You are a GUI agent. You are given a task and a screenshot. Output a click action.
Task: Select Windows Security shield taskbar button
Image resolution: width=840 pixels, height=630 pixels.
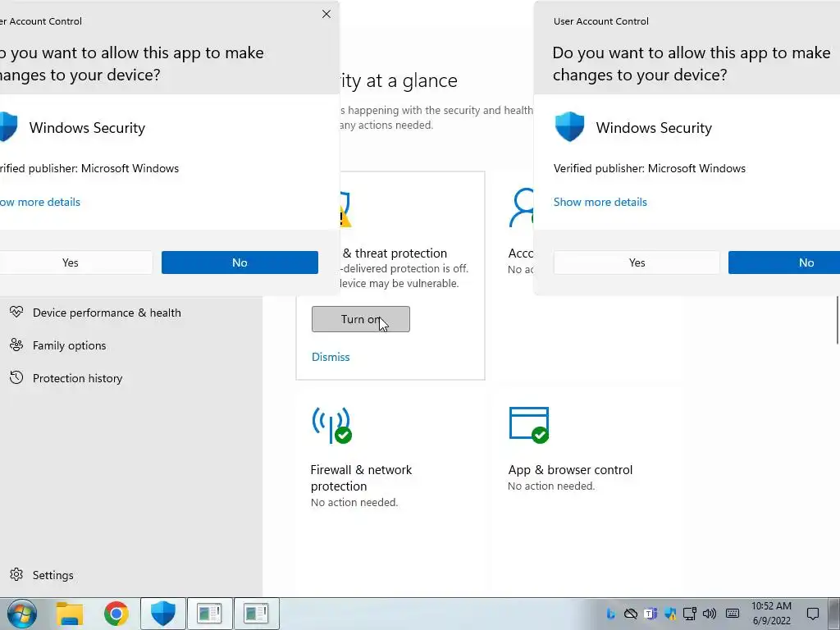[x=163, y=614]
